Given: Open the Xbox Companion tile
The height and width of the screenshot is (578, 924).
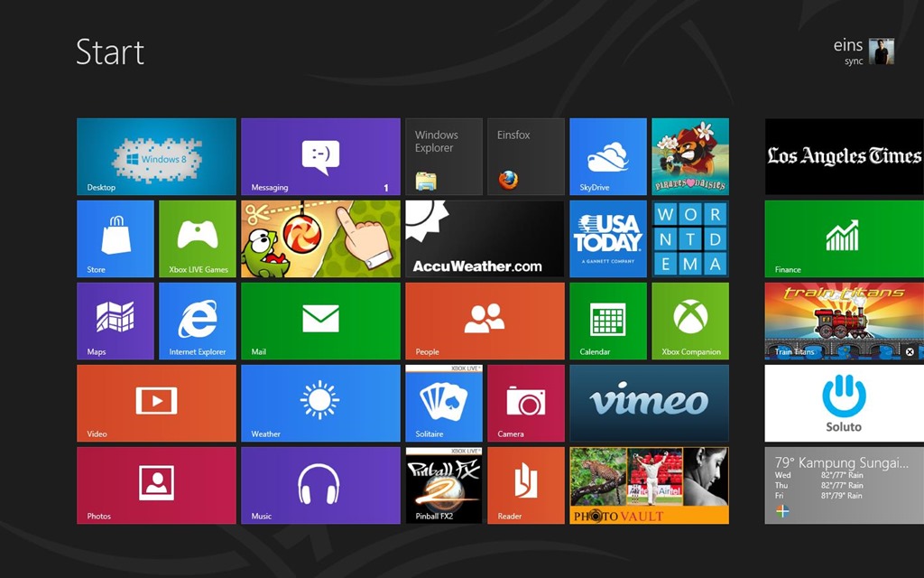Looking at the screenshot, I should point(690,321).
